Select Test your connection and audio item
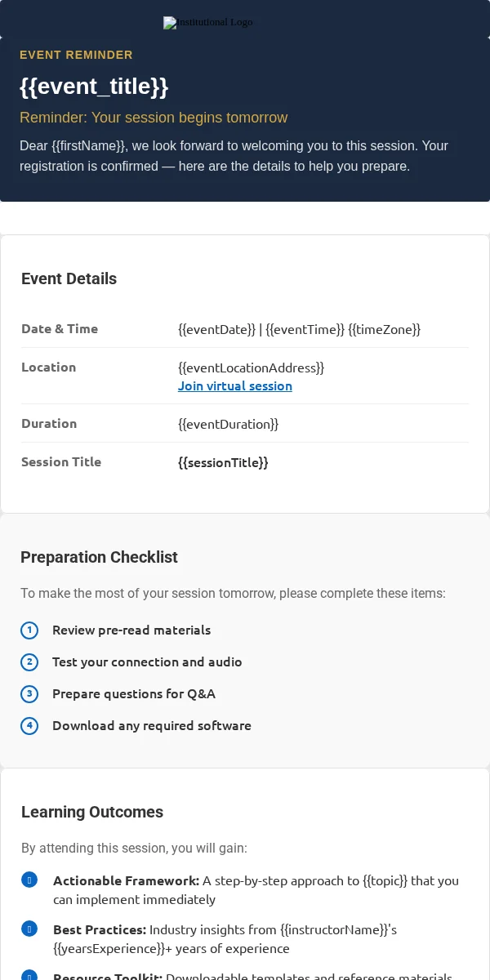 [147, 662]
